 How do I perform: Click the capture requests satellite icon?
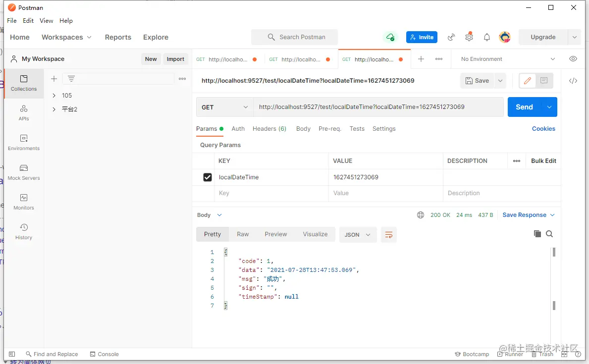(451, 37)
